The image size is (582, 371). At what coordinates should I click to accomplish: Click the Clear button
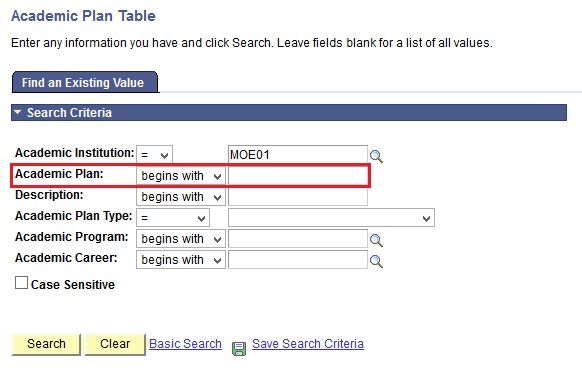click(115, 344)
